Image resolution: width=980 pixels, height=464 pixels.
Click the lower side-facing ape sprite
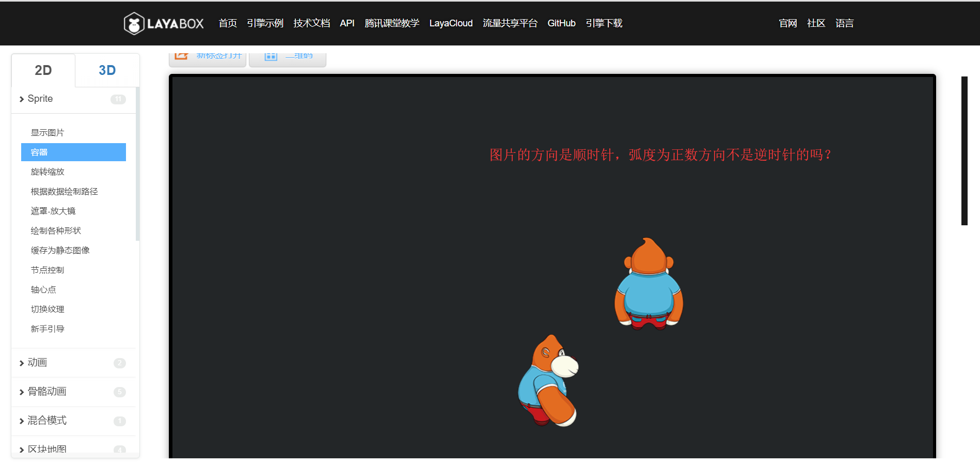point(549,381)
